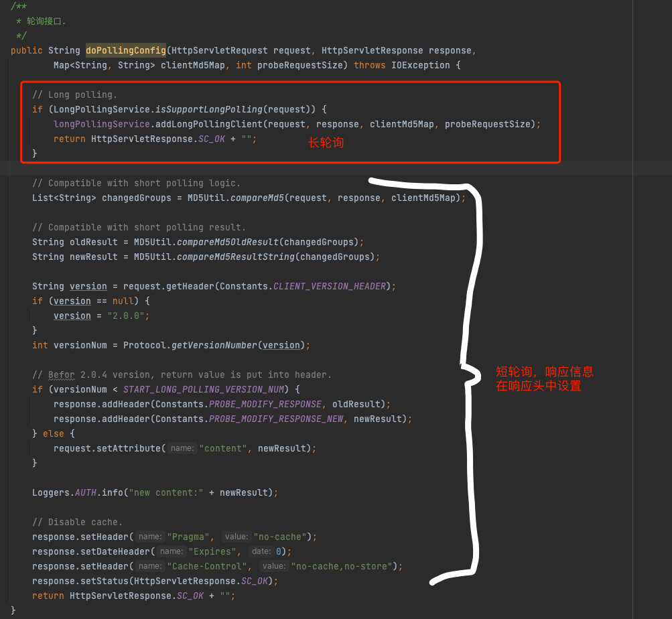
Task: Click the '// Long polling.' comment
Action: (74, 94)
